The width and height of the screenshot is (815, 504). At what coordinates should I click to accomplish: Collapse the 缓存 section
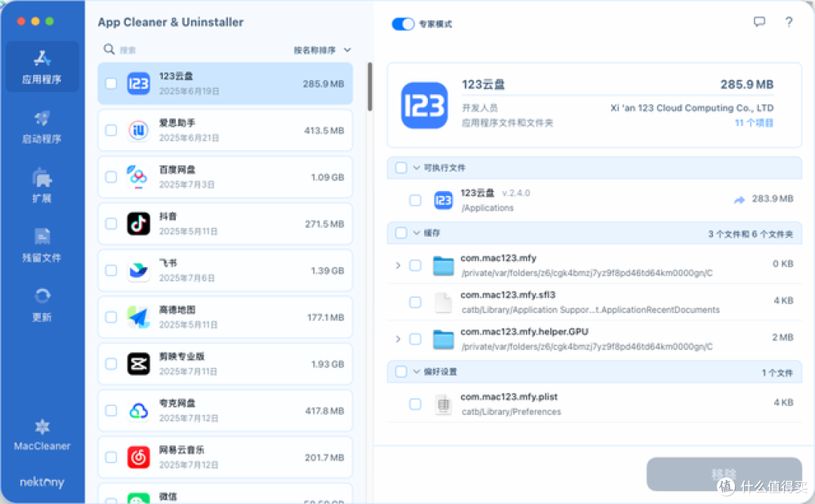pos(417,233)
